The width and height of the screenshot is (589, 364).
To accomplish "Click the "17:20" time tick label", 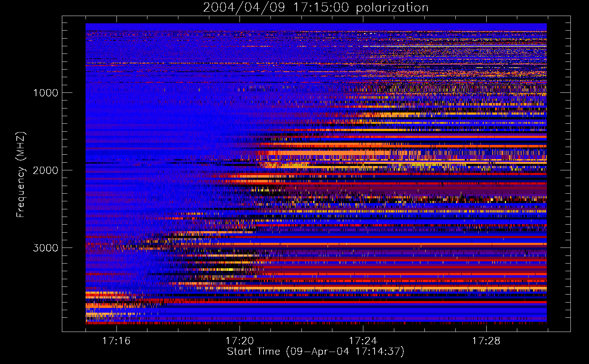I will (240, 341).
